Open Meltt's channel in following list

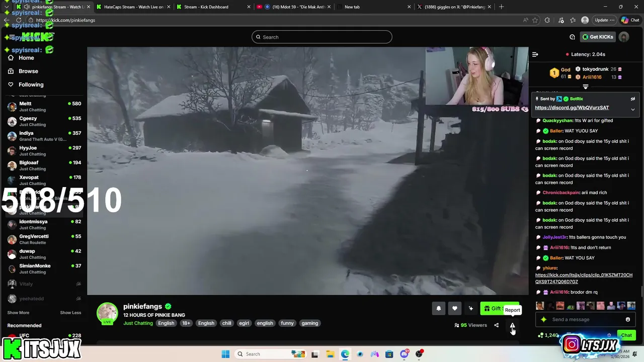coord(44,107)
